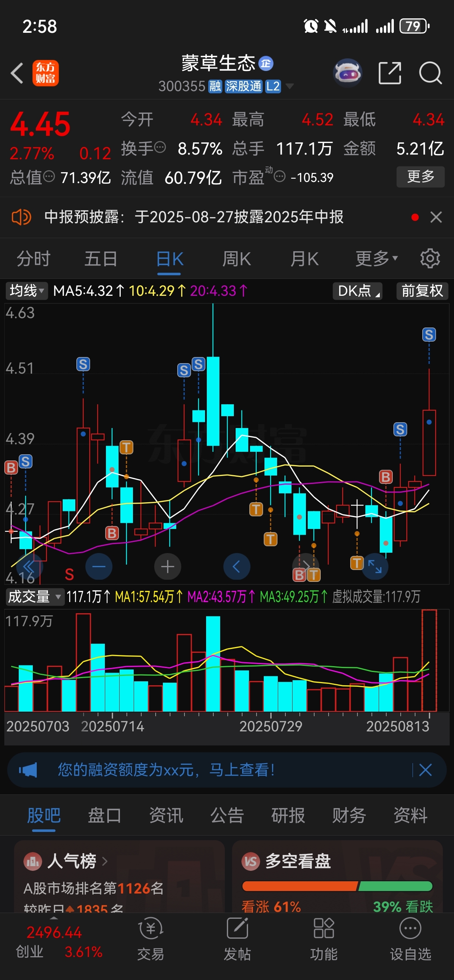Open the 融资额度 promotion banner
The width and height of the screenshot is (454, 980).
click(227, 770)
